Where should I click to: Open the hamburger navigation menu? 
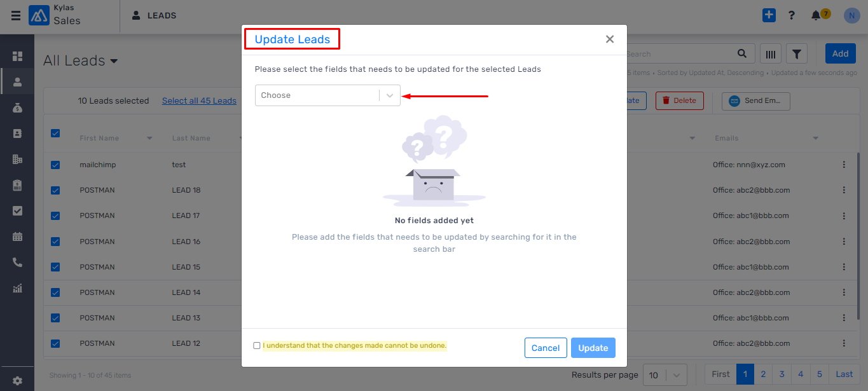click(x=15, y=16)
